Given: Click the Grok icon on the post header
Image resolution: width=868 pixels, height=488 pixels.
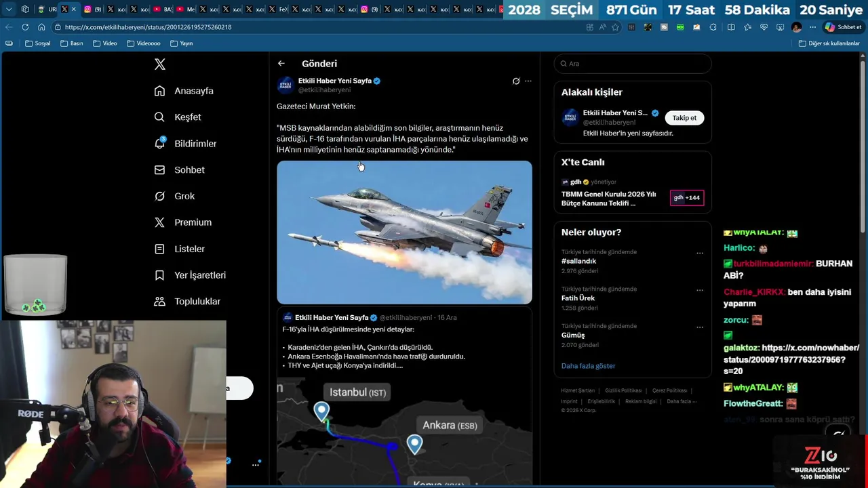Looking at the screenshot, I should (x=516, y=81).
